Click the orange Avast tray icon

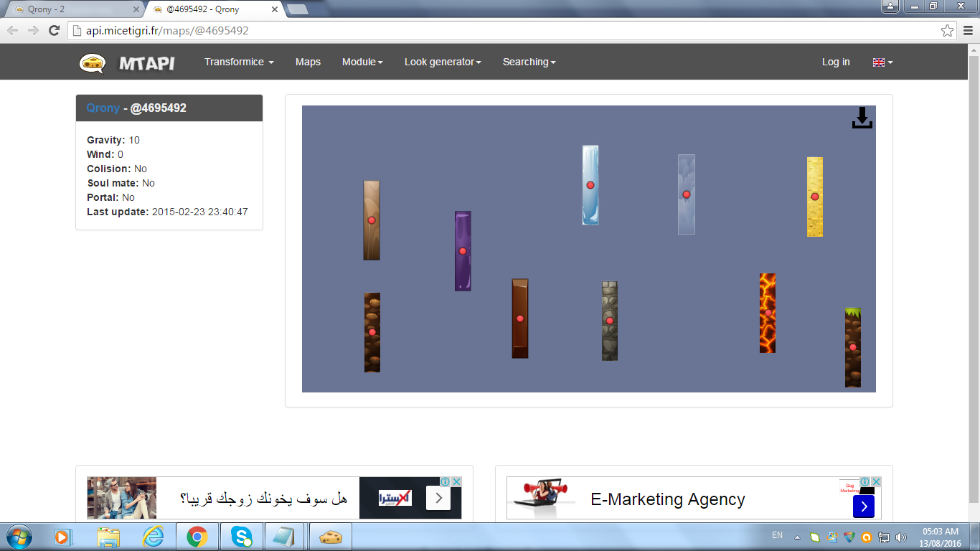867,537
